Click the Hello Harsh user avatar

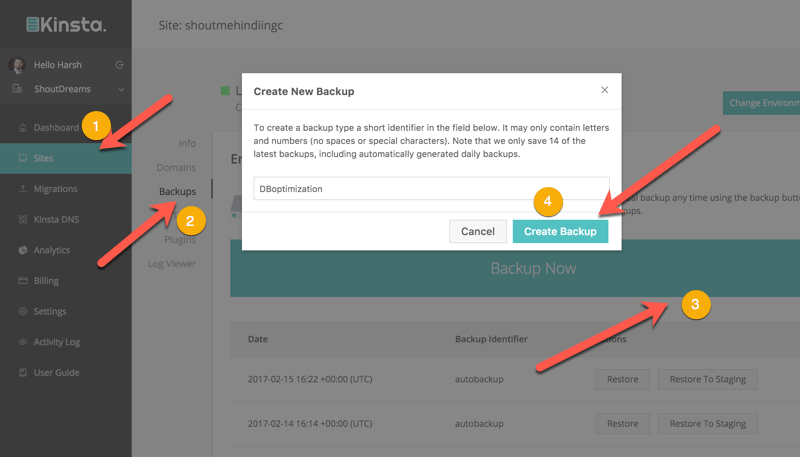[x=17, y=65]
